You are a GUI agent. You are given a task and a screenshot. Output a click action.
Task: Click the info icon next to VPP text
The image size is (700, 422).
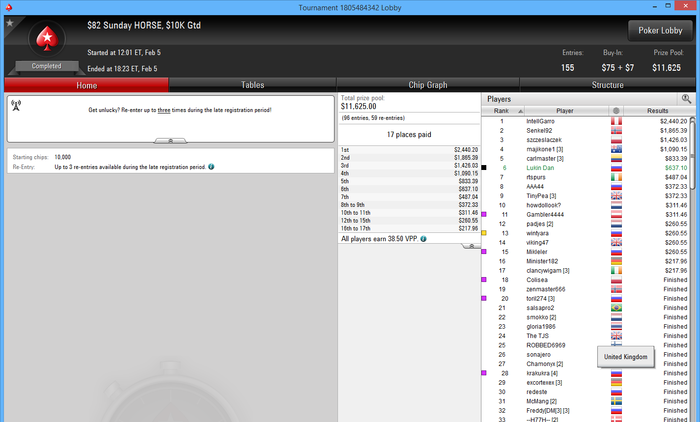click(423, 239)
